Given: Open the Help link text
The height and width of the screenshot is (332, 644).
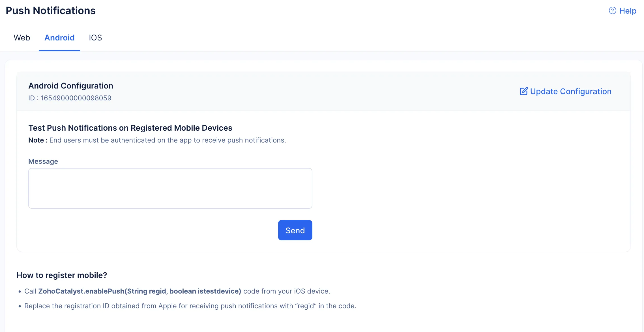Looking at the screenshot, I should tap(628, 11).
